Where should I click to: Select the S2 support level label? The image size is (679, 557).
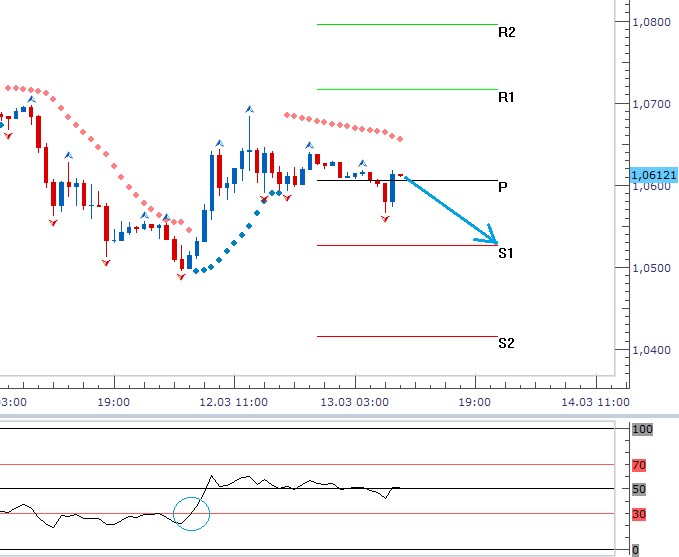(x=506, y=344)
